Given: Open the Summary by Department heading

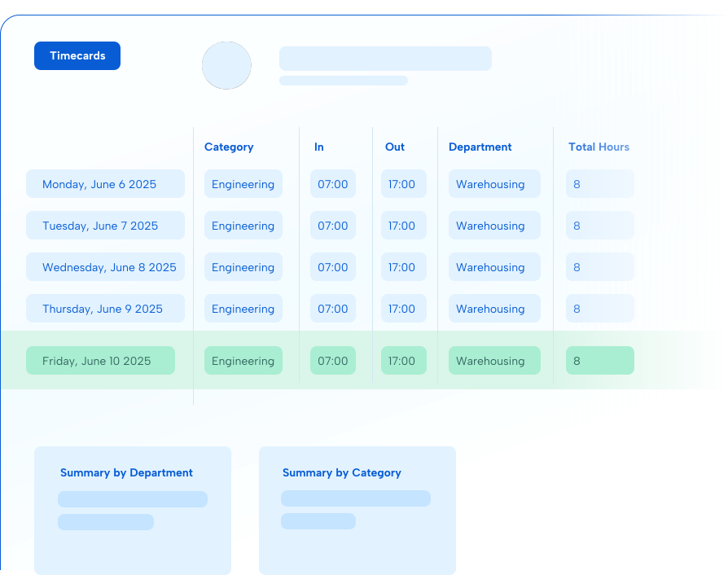Looking at the screenshot, I should pyautogui.click(x=126, y=473).
